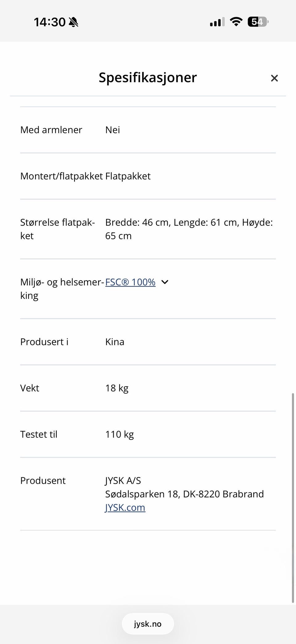
Task: Click the vertical scrollbar on the right
Action: point(293,498)
